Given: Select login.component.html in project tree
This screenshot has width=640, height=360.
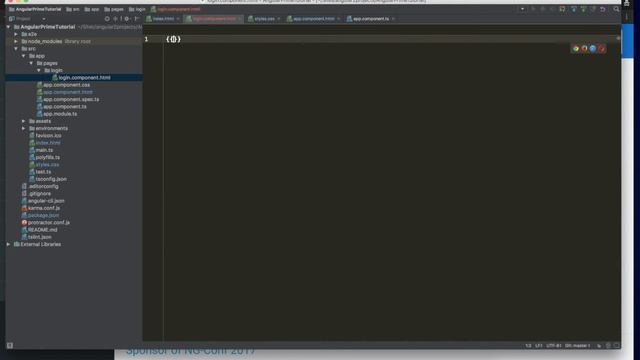Looking at the screenshot, I should (81, 78).
